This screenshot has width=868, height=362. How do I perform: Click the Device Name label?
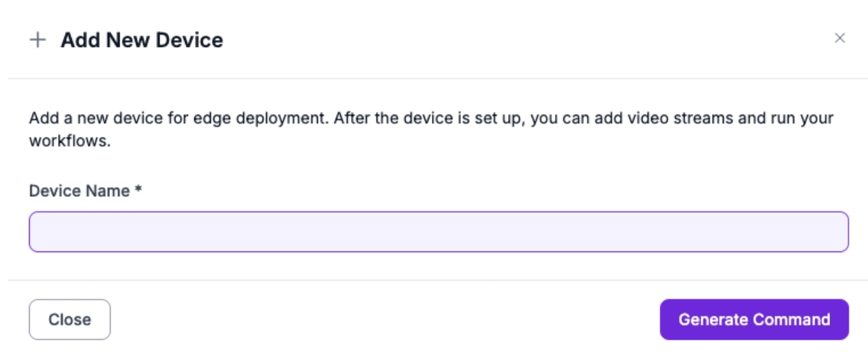tap(79, 191)
